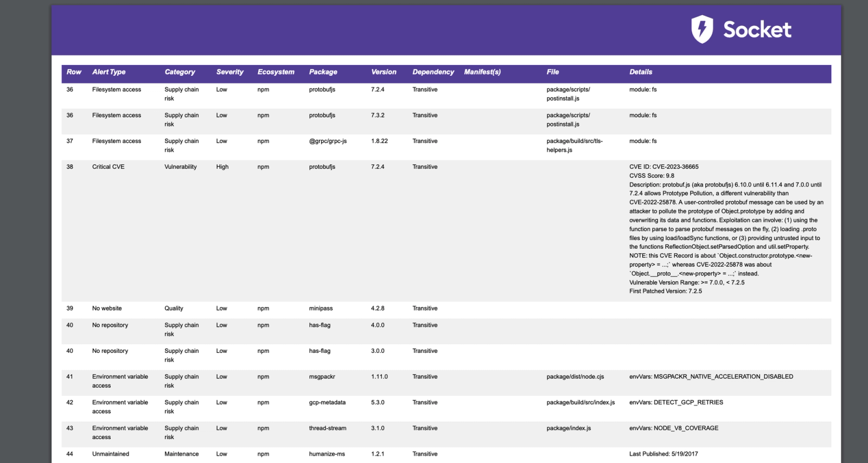Click the msgpackr package cell
The height and width of the screenshot is (463, 868).
322,377
